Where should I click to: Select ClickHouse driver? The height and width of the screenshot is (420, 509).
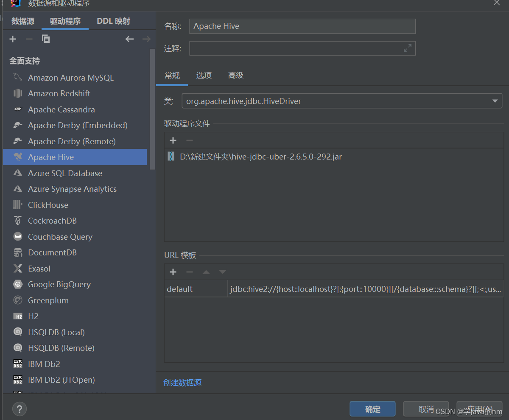[75, 205]
